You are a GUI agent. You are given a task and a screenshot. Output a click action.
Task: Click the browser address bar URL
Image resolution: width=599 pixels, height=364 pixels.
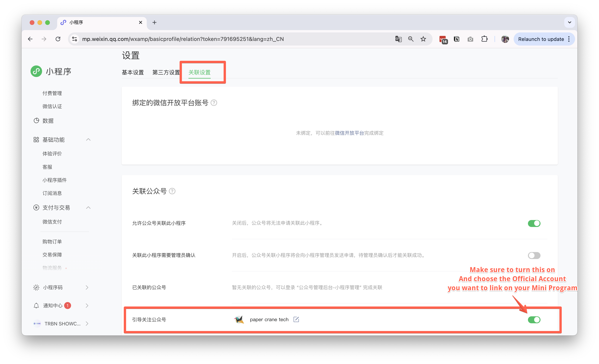pos(183,39)
